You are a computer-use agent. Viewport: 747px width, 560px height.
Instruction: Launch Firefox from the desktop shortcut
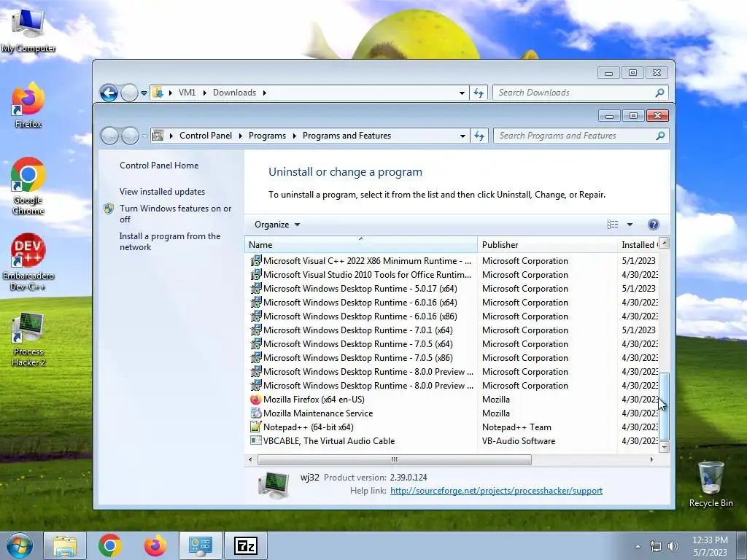pyautogui.click(x=28, y=106)
